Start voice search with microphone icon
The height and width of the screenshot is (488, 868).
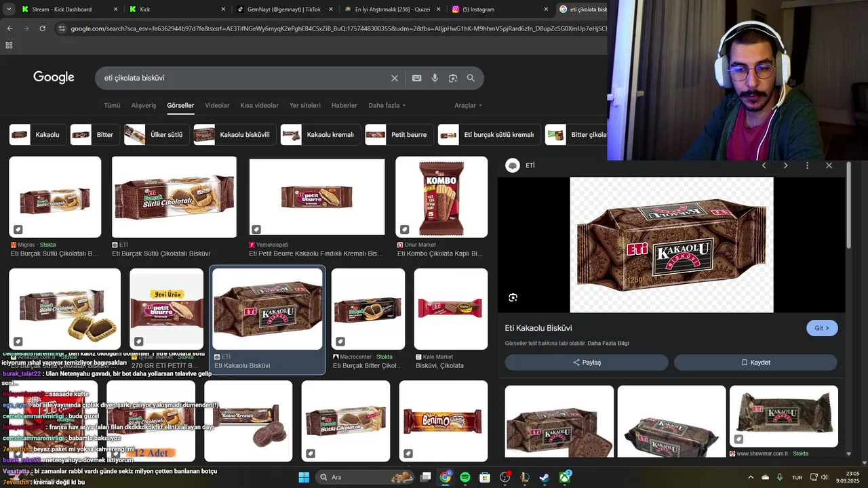[435, 78]
